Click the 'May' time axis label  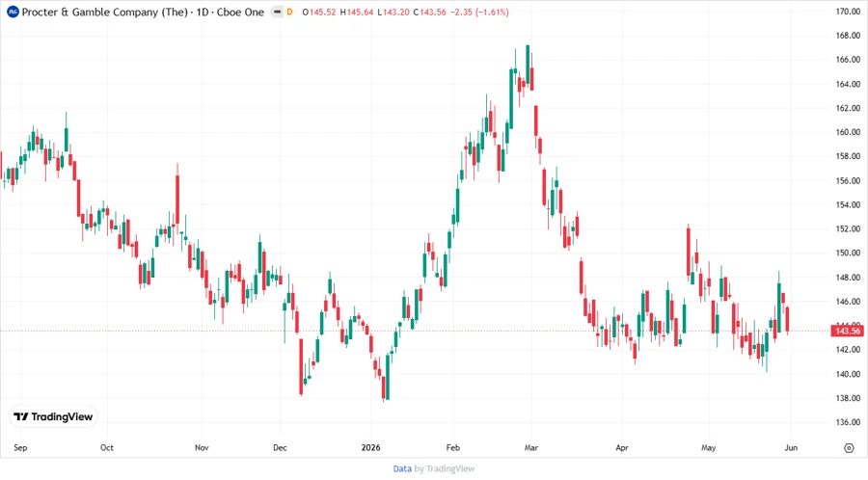(x=709, y=447)
